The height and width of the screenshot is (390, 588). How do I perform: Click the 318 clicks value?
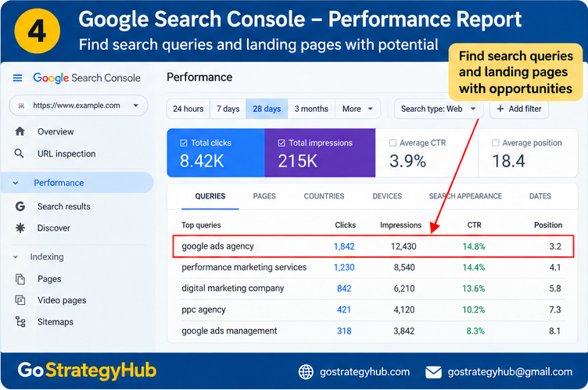click(x=344, y=331)
